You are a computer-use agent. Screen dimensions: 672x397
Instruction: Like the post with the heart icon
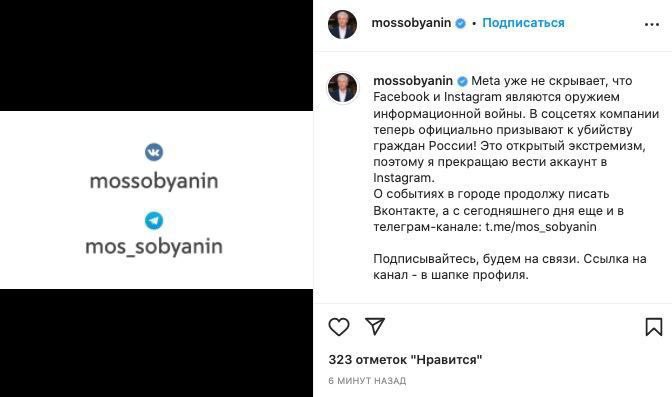[x=339, y=327]
